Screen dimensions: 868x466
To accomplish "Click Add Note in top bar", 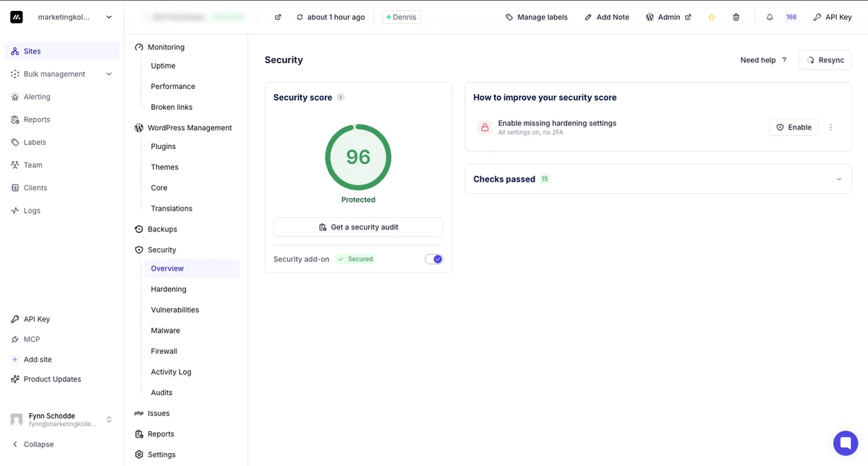I will tap(606, 17).
